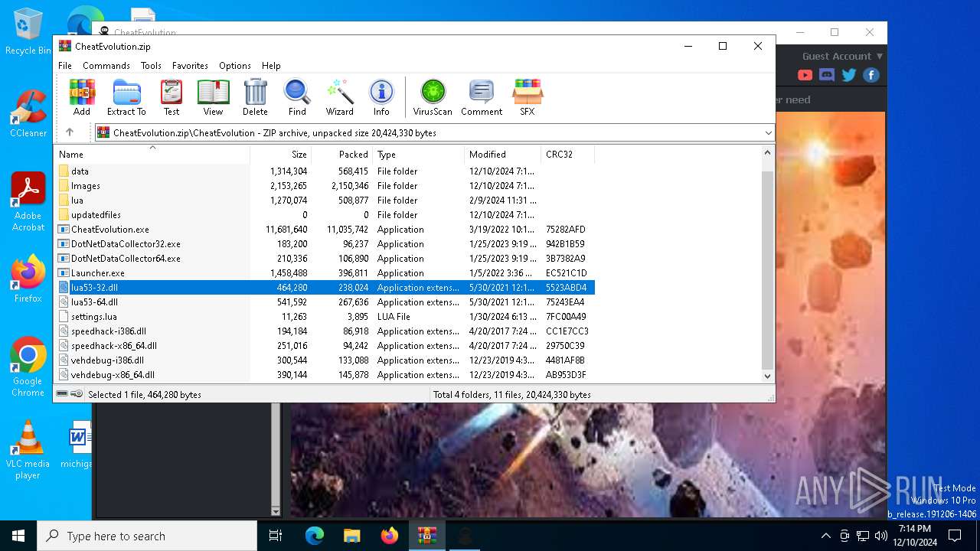The image size is (980, 551).
Task: Open Adobe Acrobat desktop icon
Action: [x=28, y=202]
